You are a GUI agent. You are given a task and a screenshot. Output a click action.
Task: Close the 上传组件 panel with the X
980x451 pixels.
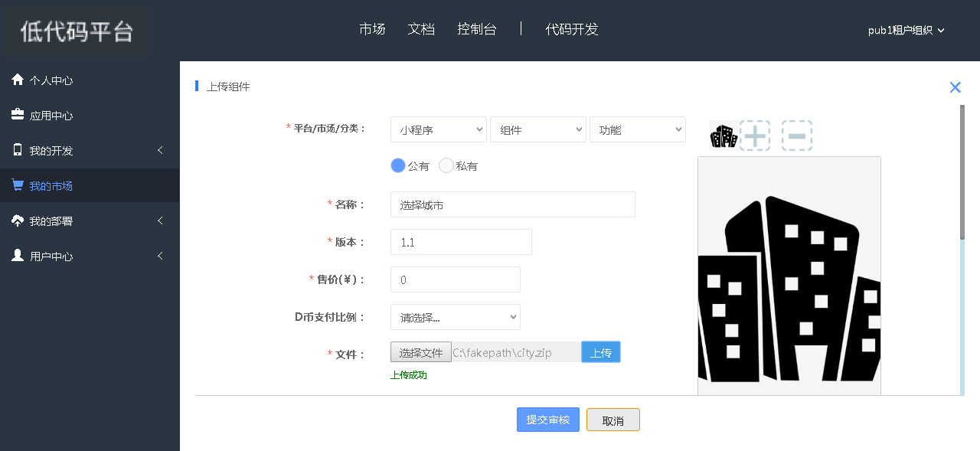coord(955,87)
